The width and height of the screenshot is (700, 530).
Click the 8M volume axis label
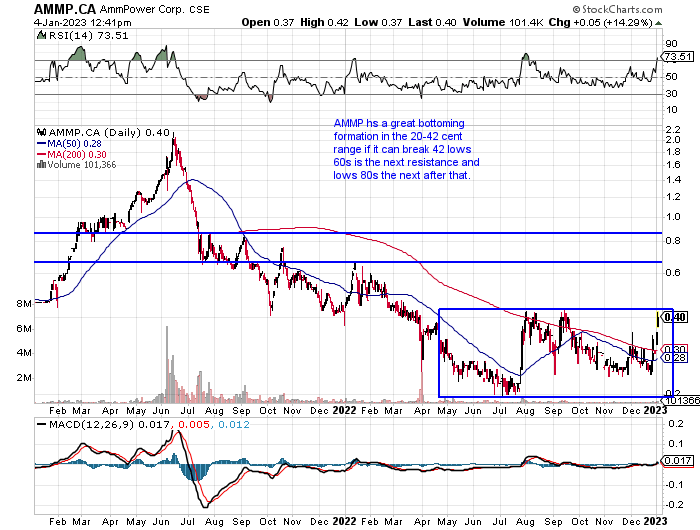(x=25, y=304)
